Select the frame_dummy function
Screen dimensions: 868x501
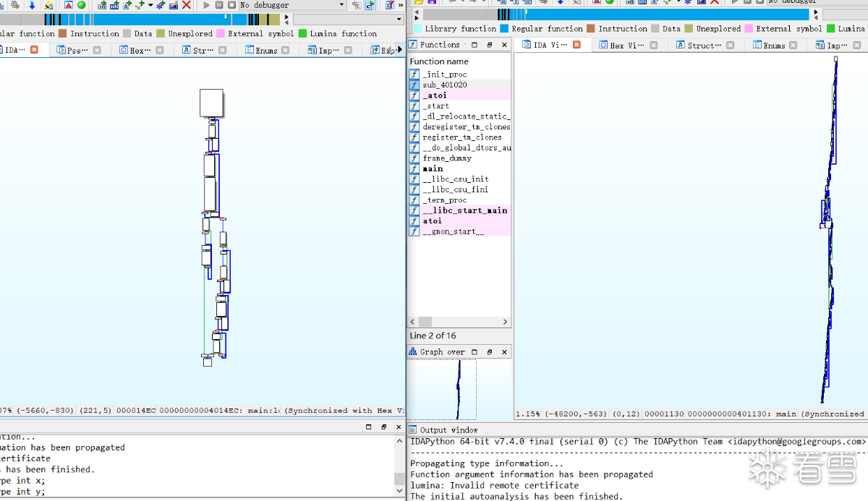tap(459, 158)
